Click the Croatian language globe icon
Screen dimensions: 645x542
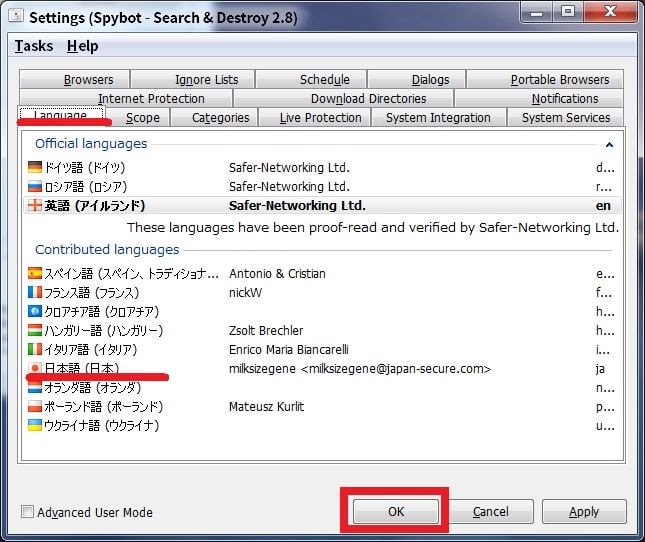pyautogui.click(x=35, y=311)
